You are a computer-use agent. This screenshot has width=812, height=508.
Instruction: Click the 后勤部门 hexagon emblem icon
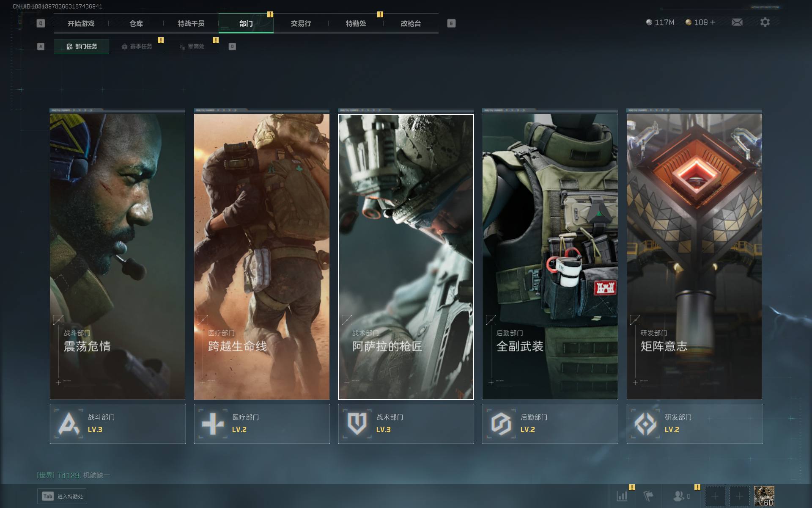(x=501, y=423)
